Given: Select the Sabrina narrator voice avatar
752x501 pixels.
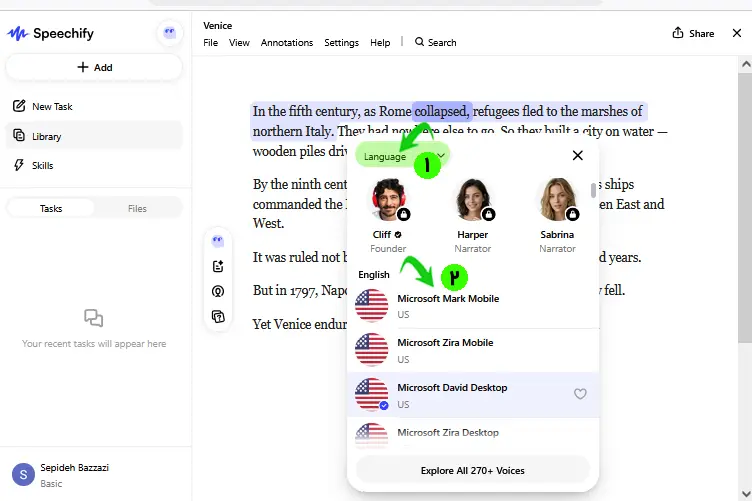Looking at the screenshot, I should tap(557, 199).
